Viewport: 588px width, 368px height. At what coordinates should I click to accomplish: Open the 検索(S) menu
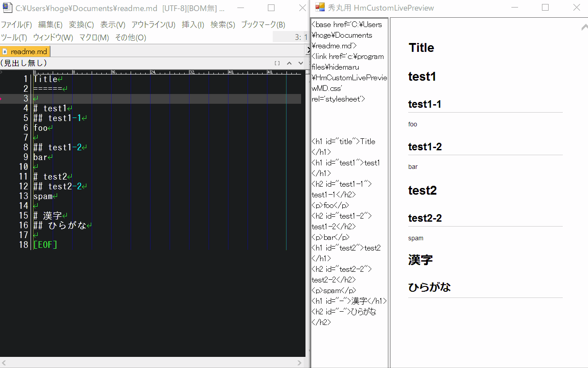(223, 25)
